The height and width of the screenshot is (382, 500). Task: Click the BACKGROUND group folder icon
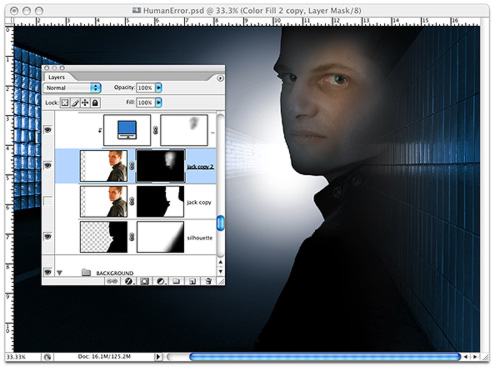pos(86,273)
